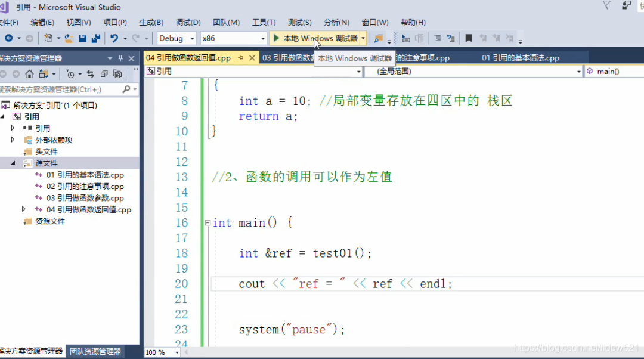644x359 pixels.
Task: Click the feedback icon in title bar
Action: (626, 5)
